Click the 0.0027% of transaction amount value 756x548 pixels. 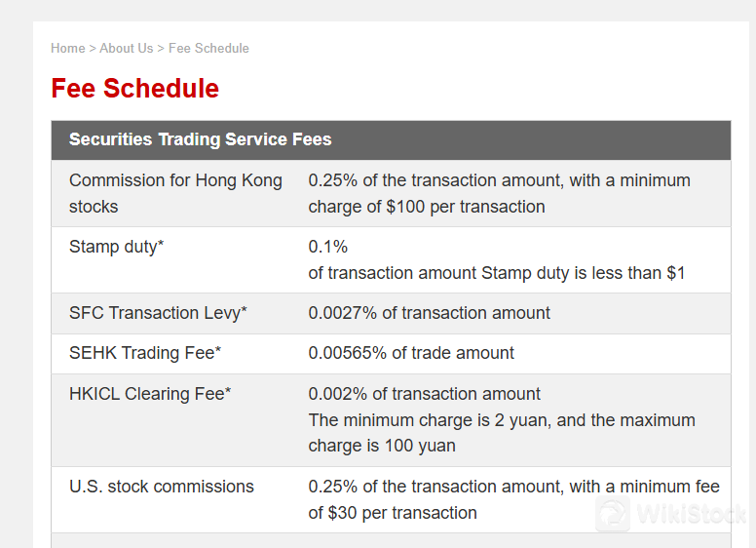click(x=429, y=313)
